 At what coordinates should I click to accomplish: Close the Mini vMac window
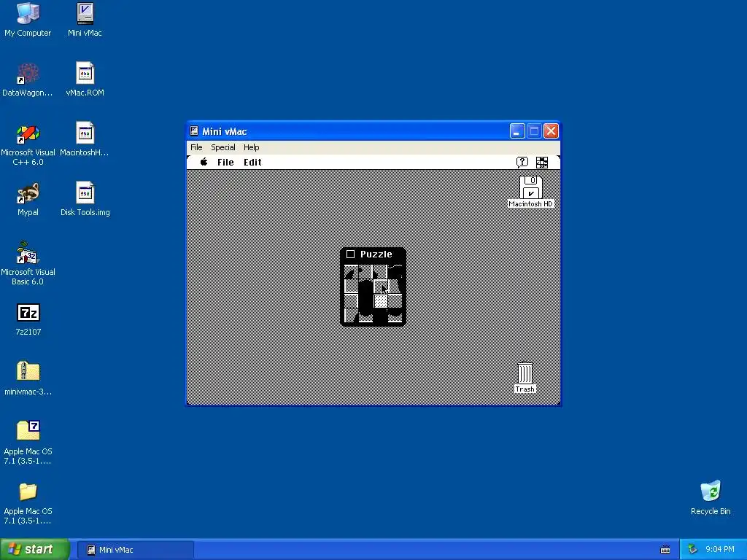click(551, 131)
